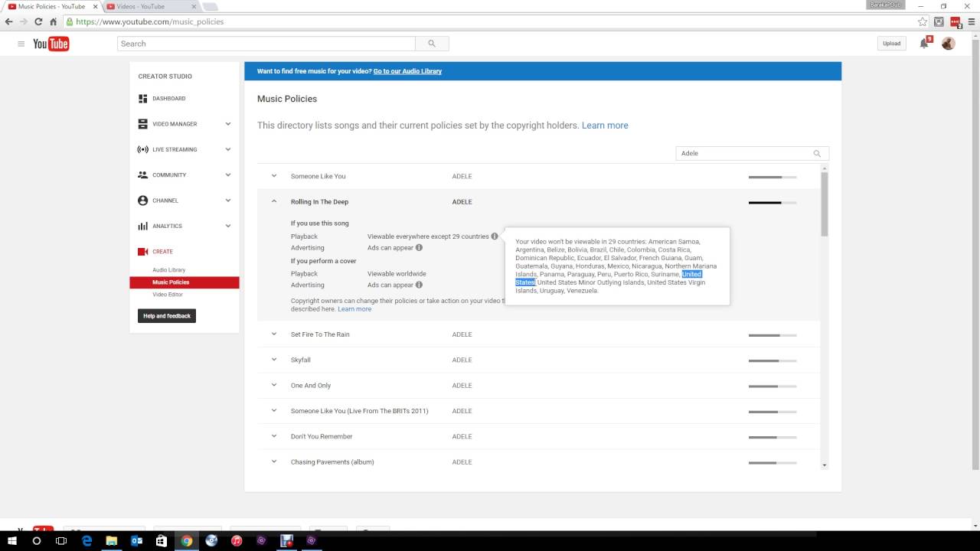980x551 pixels.
Task: Open File Explorer from the taskbar
Action: (112, 540)
